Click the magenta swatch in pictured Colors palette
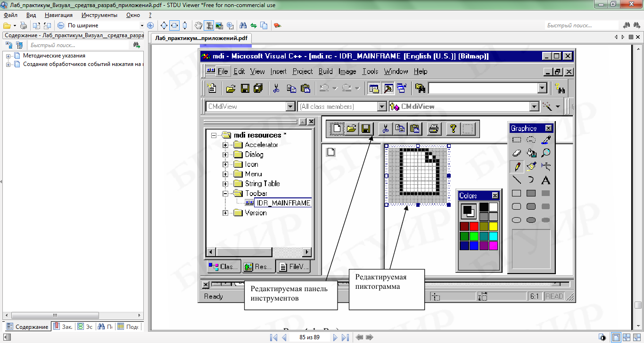644x343 pixels. pos(493,245)
